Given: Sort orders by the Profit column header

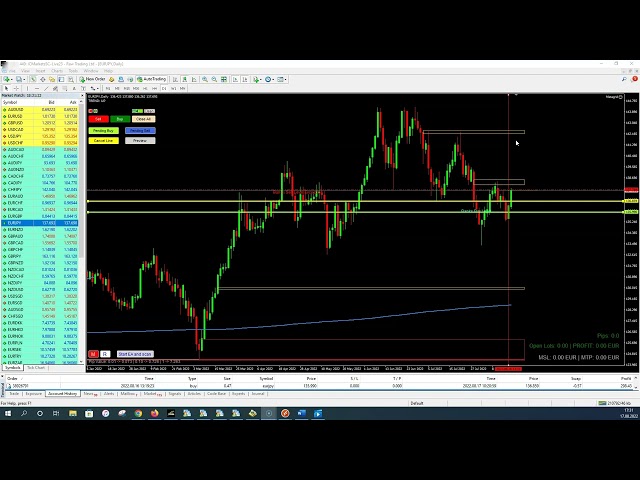Looking at the screenshot, I should (625, 379).
